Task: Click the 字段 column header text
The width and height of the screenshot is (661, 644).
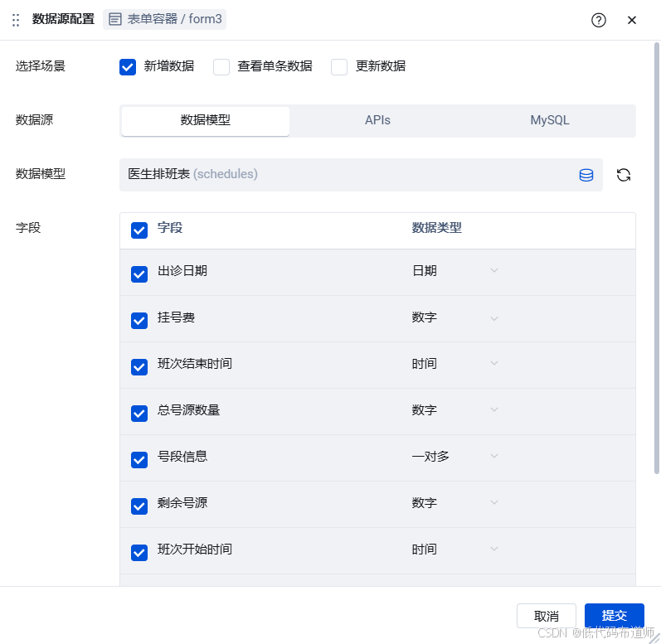Action: click(170, 228)
